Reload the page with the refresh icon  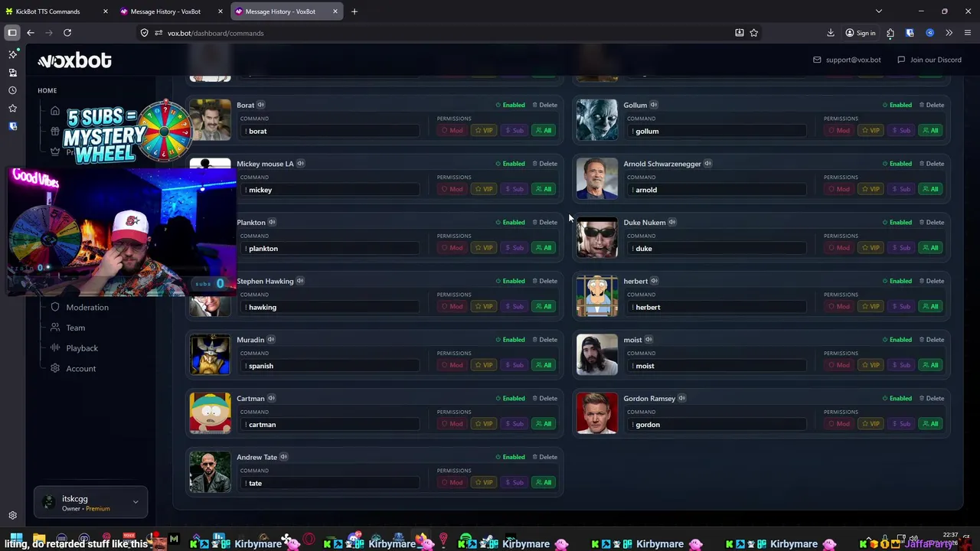(x=67, y=33)
